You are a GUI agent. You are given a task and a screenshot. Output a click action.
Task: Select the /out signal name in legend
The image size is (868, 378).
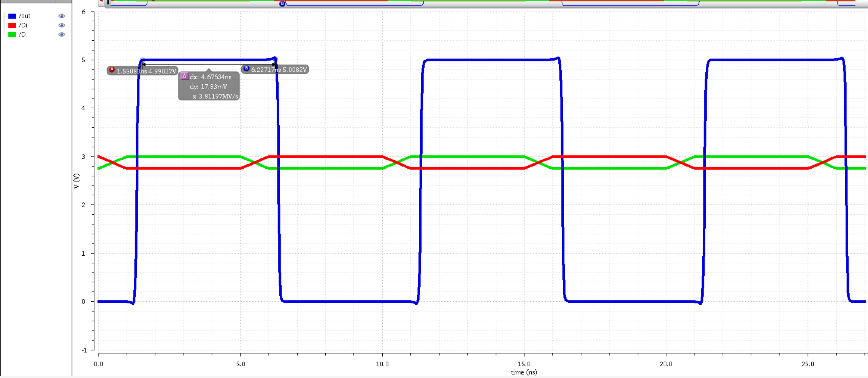(25, 16)
